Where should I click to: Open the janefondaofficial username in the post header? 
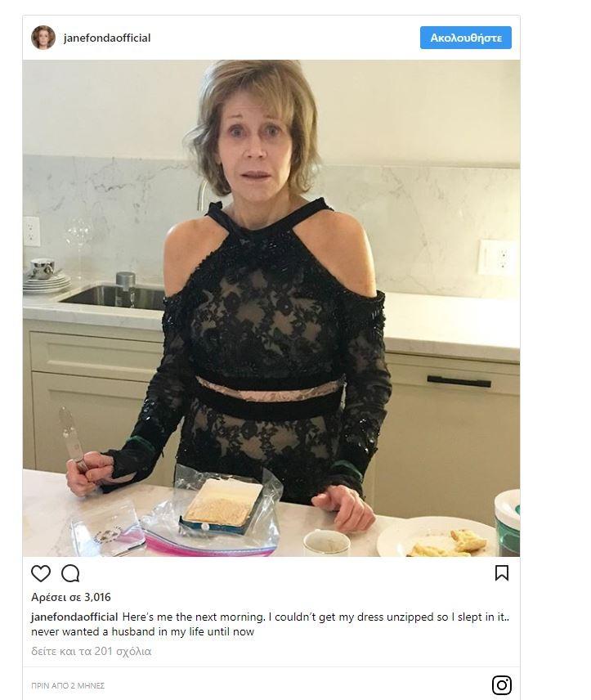click(x=107, y=38)
